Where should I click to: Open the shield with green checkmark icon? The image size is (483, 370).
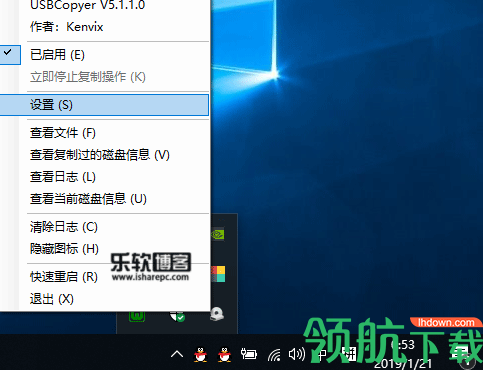click(x=177, y=316)
